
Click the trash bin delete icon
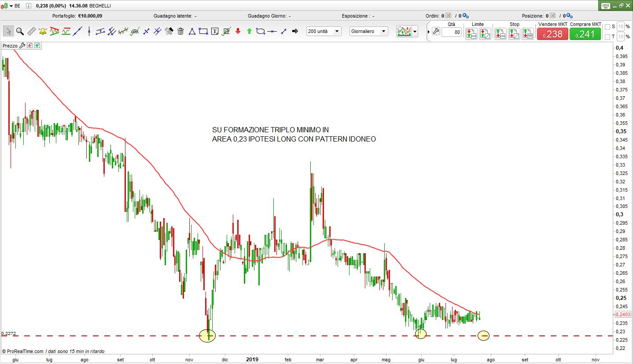[180, 31]
